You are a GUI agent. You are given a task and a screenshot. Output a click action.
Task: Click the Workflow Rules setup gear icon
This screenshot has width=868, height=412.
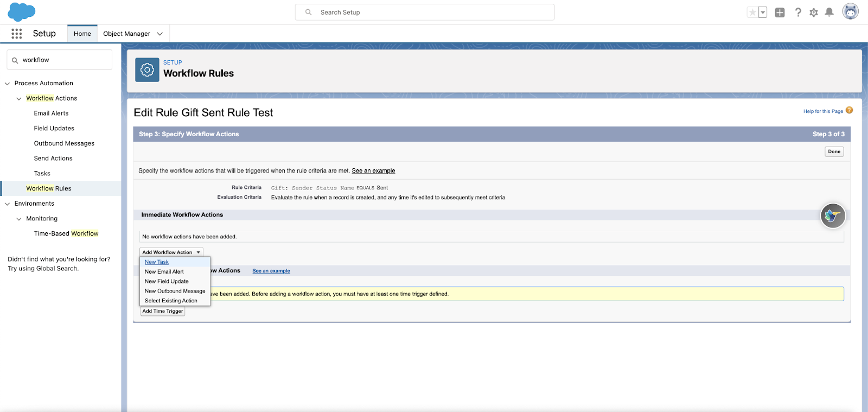(x=147, y=69)
